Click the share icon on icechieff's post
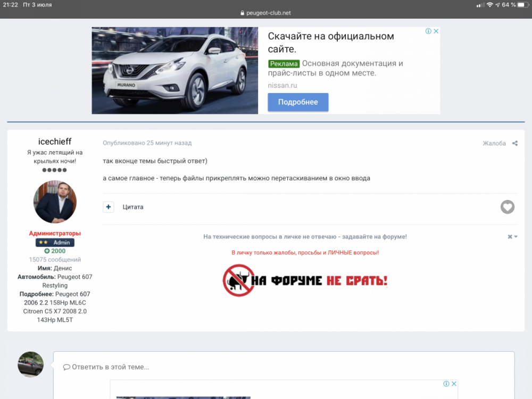Viewport: 532px width, 399px height. pos(514,143)
